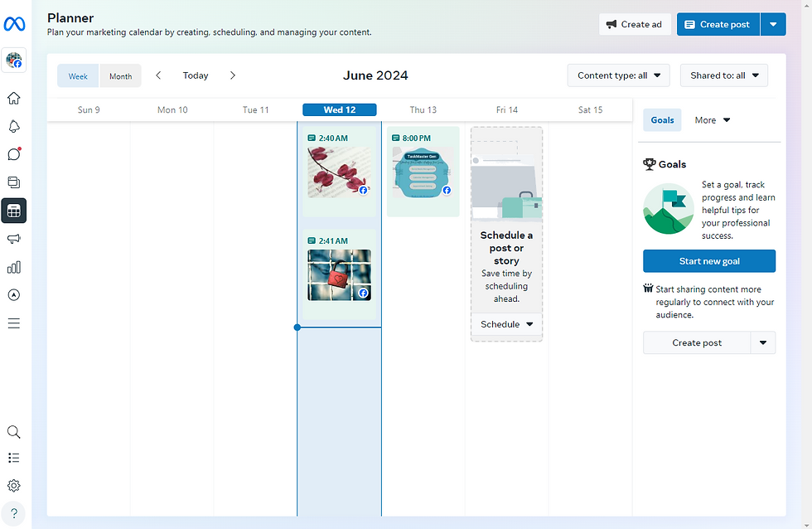Click the June 2024 heading
The image size is (812, 529).
pos(375,75)
